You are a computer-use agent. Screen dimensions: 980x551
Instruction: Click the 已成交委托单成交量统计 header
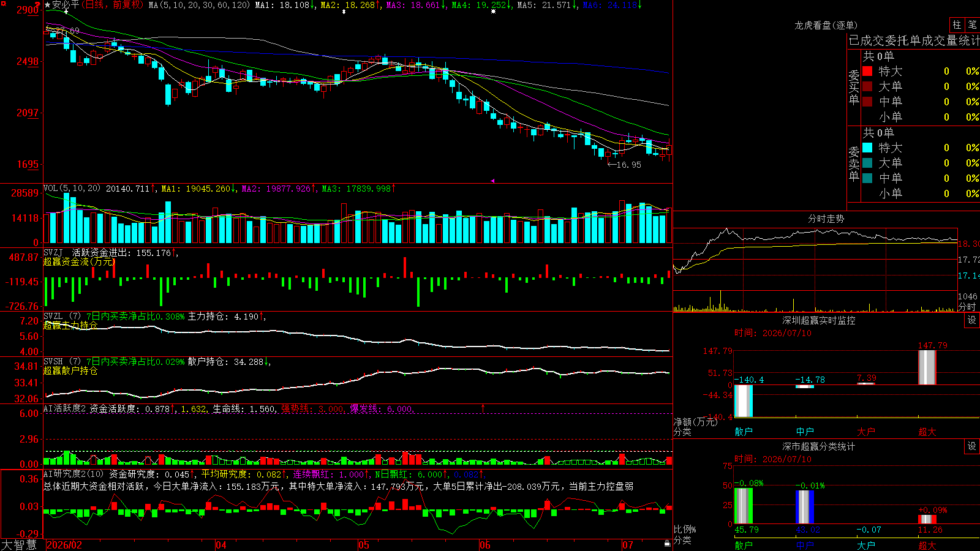[x=914, y=40]
